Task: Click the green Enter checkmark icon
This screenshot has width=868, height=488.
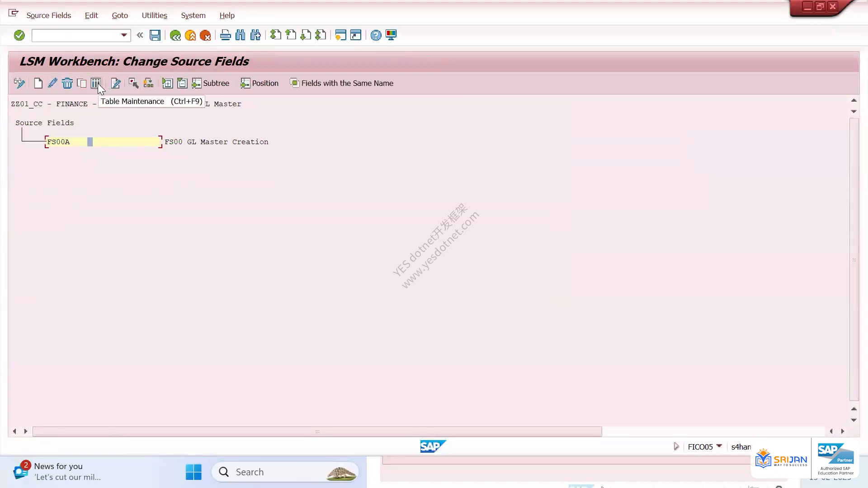Action: (x=19, y=35)
